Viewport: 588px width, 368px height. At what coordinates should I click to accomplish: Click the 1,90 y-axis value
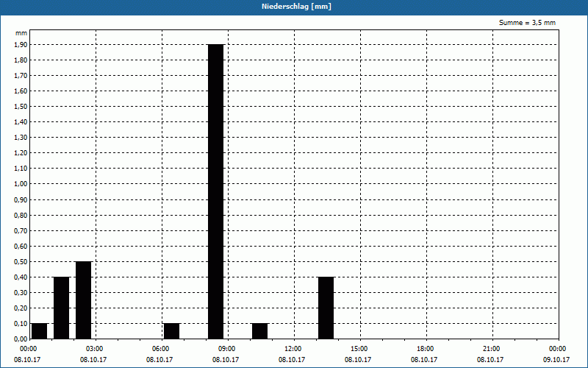(x=21, y=45)
